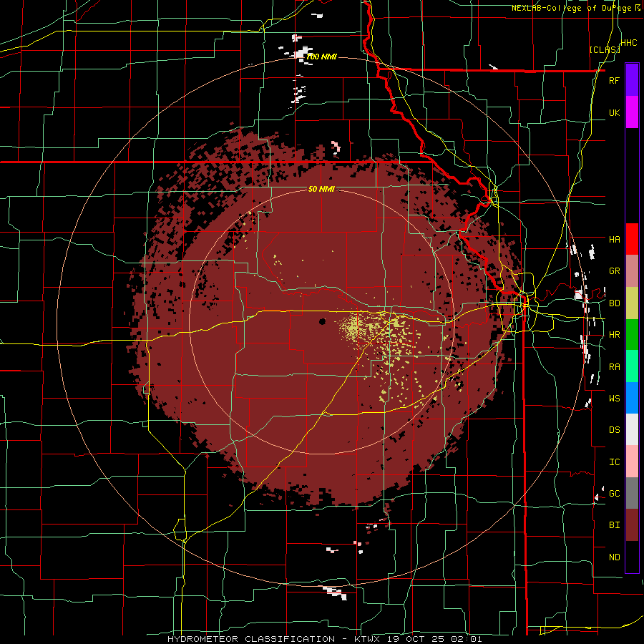
Task: Click the ND legend label
Action: (x=614, y=557)
